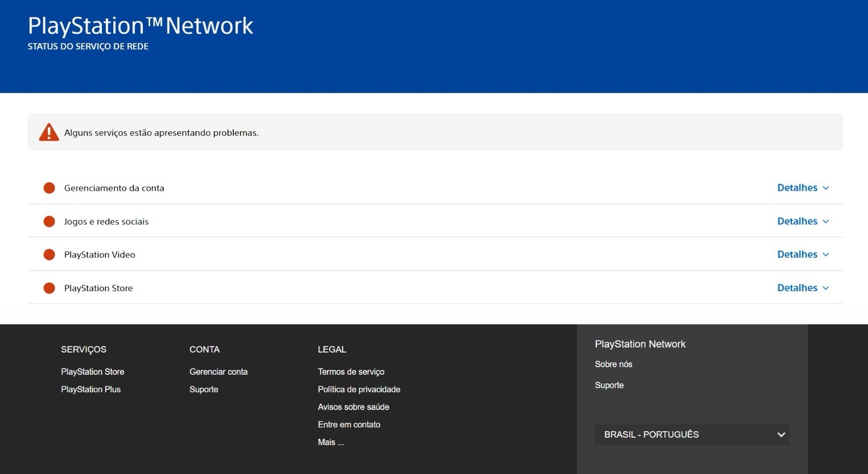Click the SERVIÇOS footer heading

pyautogui.click(x=84, y=349)
